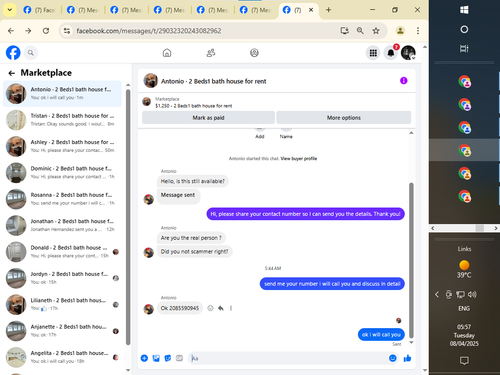The width and height of the screenshot is (500, 375).
Task: Open more actions plus icon in composer
Action: (144, 358)
